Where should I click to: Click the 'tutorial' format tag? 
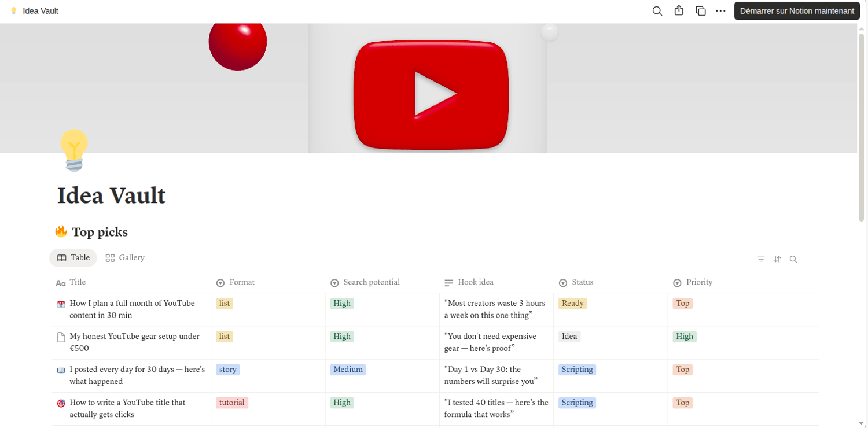(x=232, y=403)
